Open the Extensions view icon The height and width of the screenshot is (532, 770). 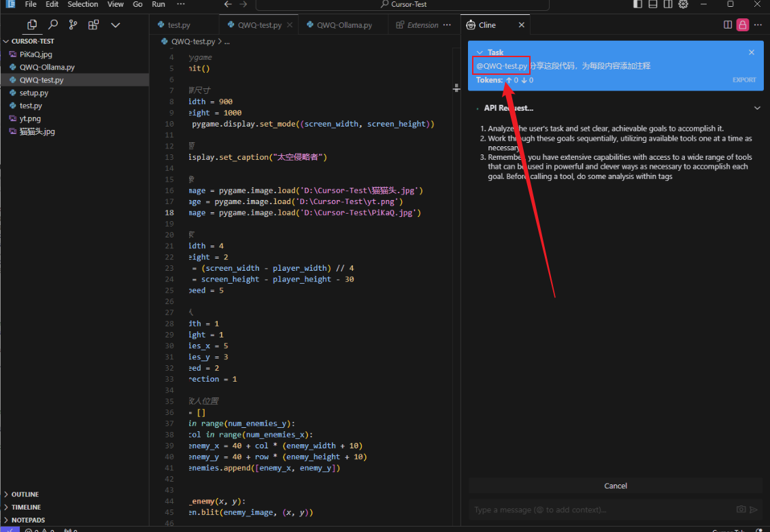93,25
